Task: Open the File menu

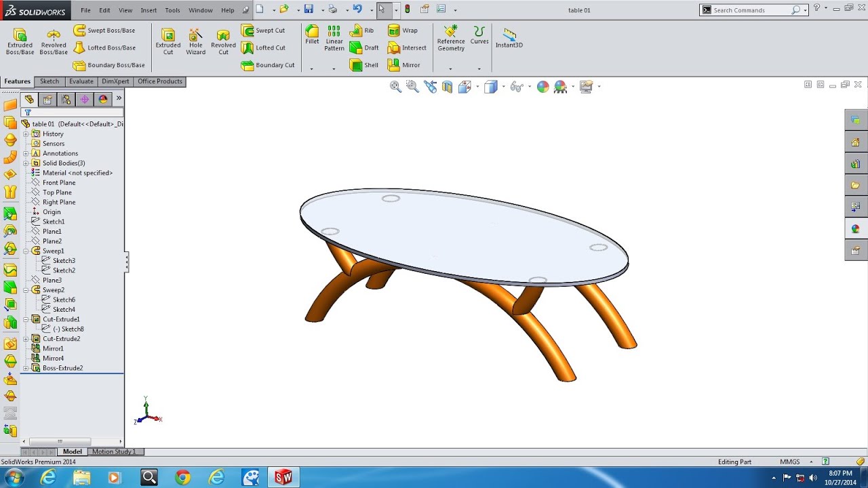Action: [x=85, y=10]
